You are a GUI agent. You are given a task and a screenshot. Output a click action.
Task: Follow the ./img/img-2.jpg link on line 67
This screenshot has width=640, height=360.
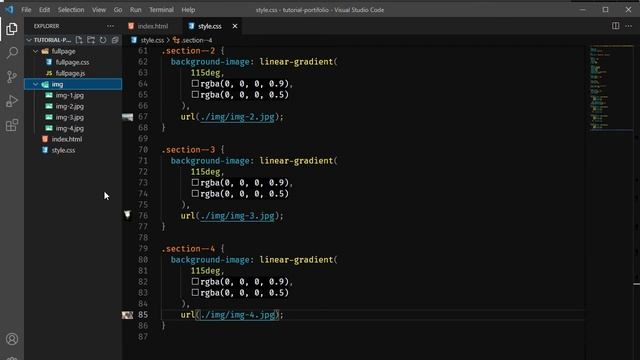[x=237, y=117]
